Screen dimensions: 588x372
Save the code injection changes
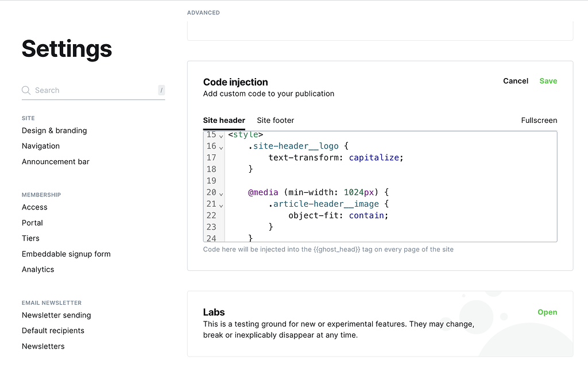(548, 81)
